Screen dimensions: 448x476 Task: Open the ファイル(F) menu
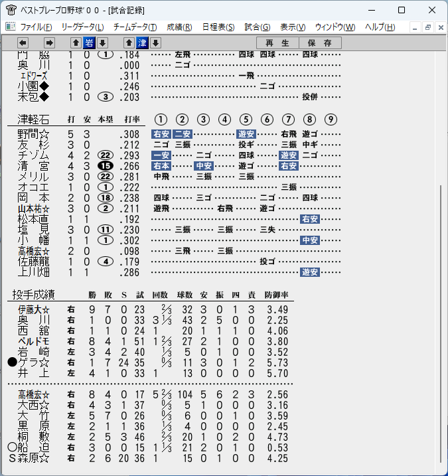tap(36, 27)
